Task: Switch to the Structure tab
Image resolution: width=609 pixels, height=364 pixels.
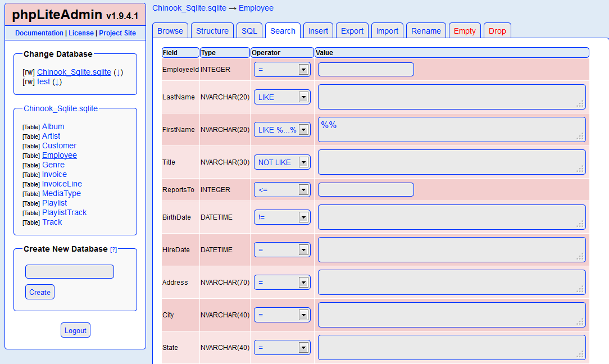Action: pos(212,31)
